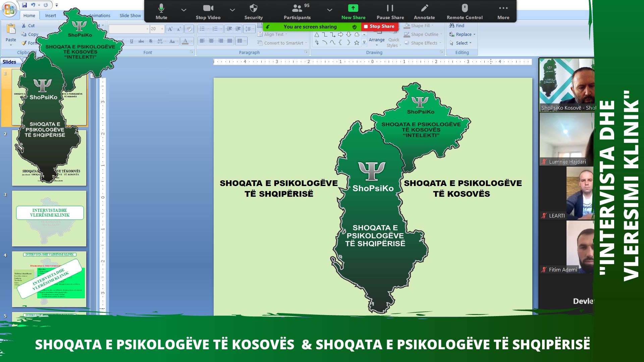Stop Video in the Zoom toolbar
This screenshot has height=362, width=644.
coord(208,12)
